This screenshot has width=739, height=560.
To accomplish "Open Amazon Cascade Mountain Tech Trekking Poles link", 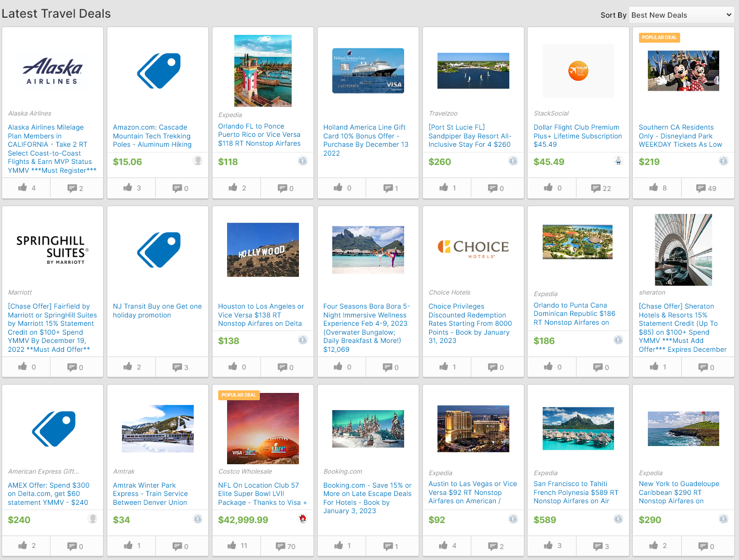I will pos(152,136).
